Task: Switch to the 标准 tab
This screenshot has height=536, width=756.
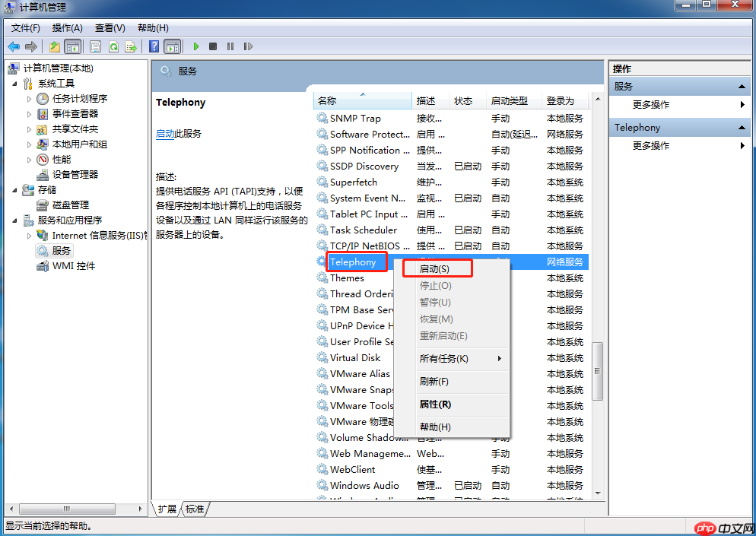Action: [194, 509]
